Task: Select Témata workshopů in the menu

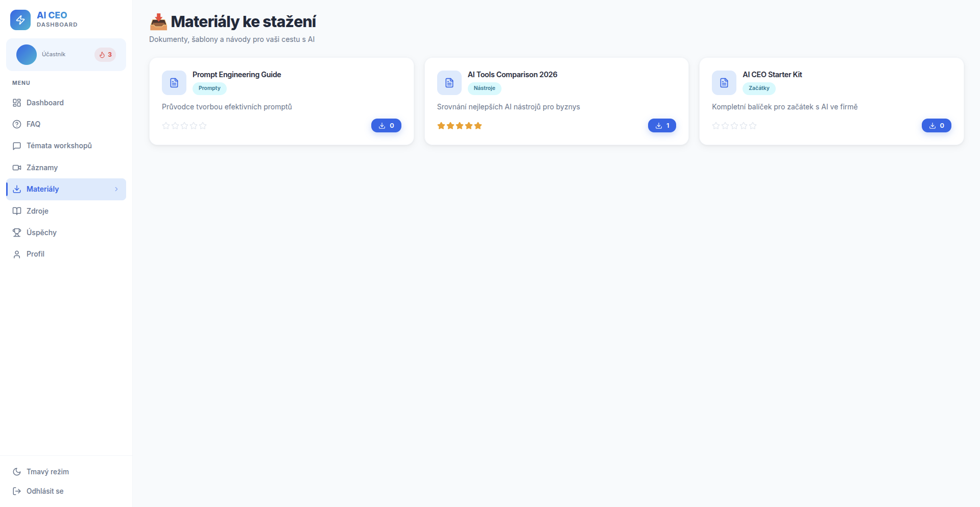Action: 59,146
